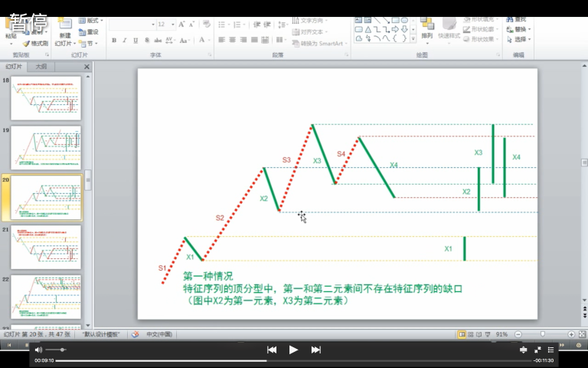Play the paused video

point(293,350)
